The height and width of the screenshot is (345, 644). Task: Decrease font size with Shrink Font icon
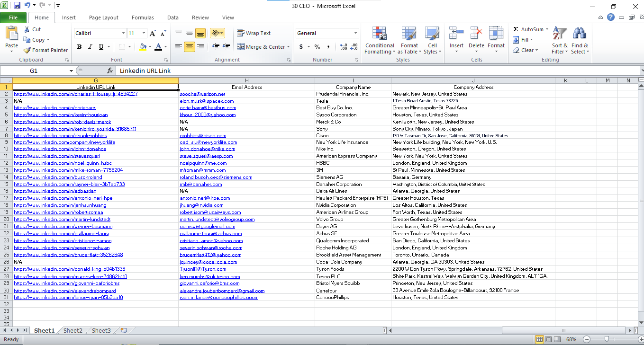tap(163, 33)
